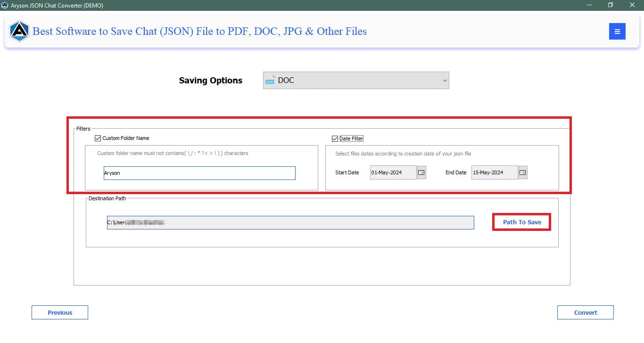Click the Filters group label
Screen dimensions: 644x343
[83, 129]
